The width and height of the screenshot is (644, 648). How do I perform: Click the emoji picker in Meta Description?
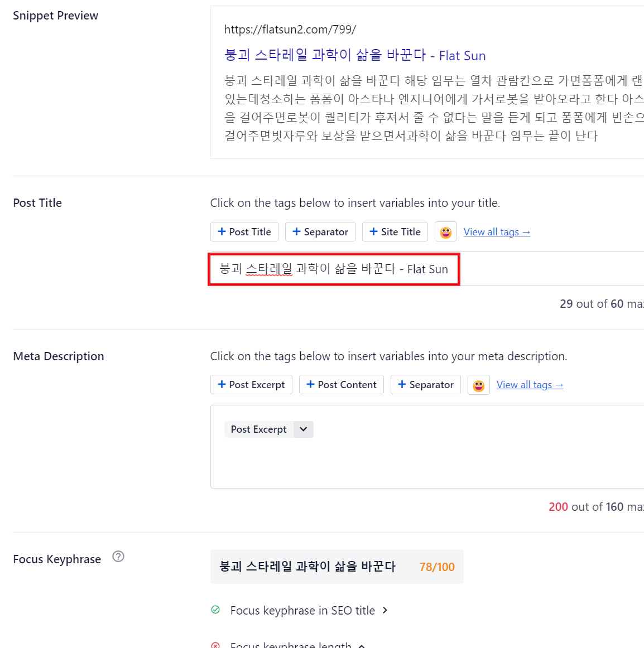(479, 385)
